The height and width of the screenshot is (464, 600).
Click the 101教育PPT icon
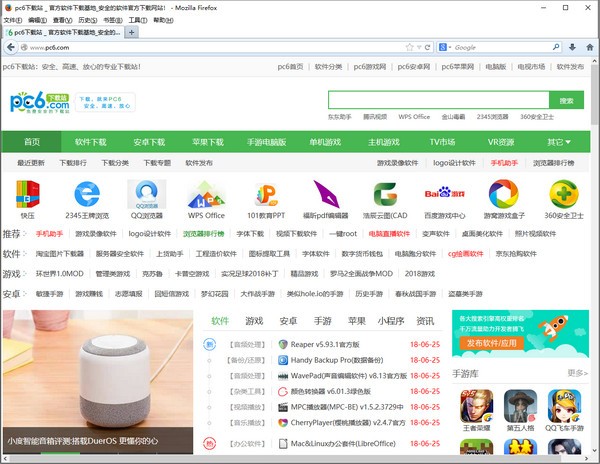click(266, 194)
